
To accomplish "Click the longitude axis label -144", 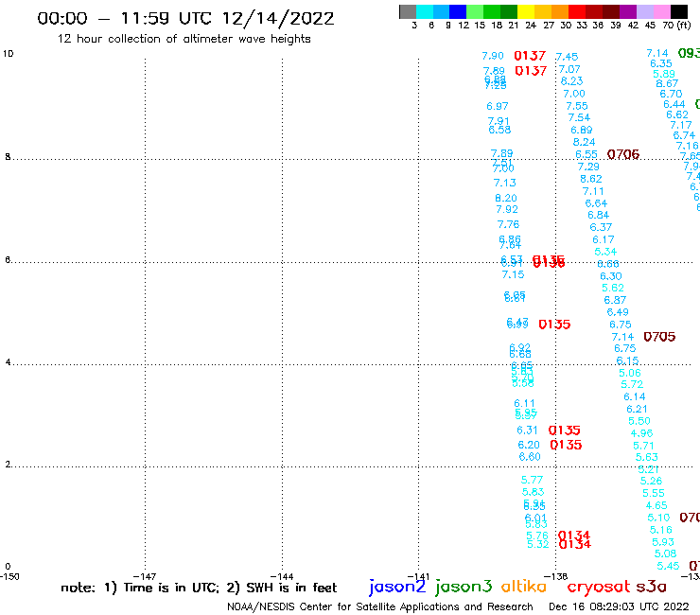I will point(282,576).
